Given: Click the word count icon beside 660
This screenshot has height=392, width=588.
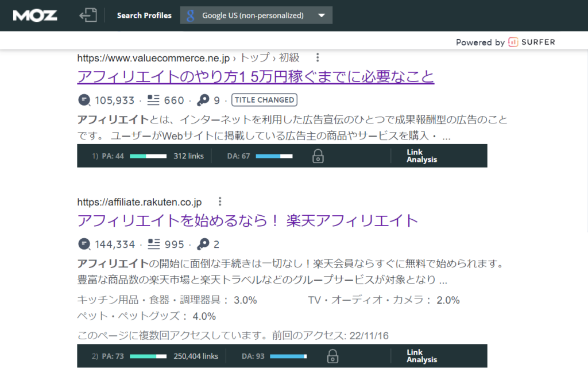Looking at the screenshot, I should pyautogui.click(x=153, y=100).
